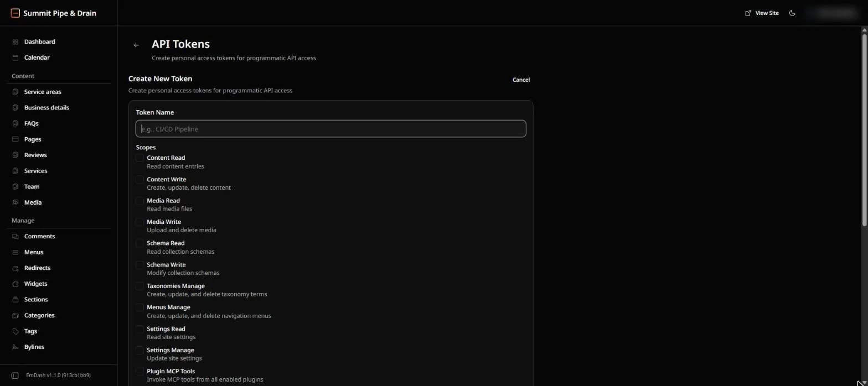Click 'Create, update, and delete taxonomy terms' text
868x386 pixels.
click(206, 294)
